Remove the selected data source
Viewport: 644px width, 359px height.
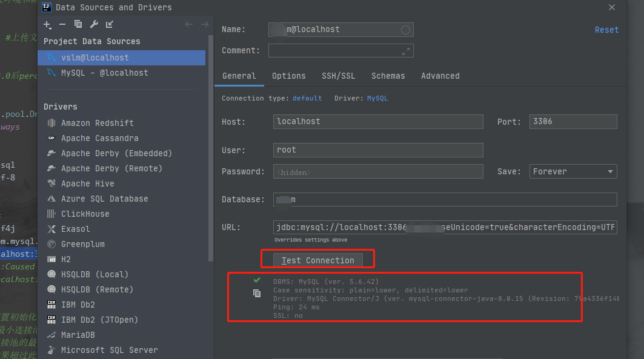click(63, 25)
